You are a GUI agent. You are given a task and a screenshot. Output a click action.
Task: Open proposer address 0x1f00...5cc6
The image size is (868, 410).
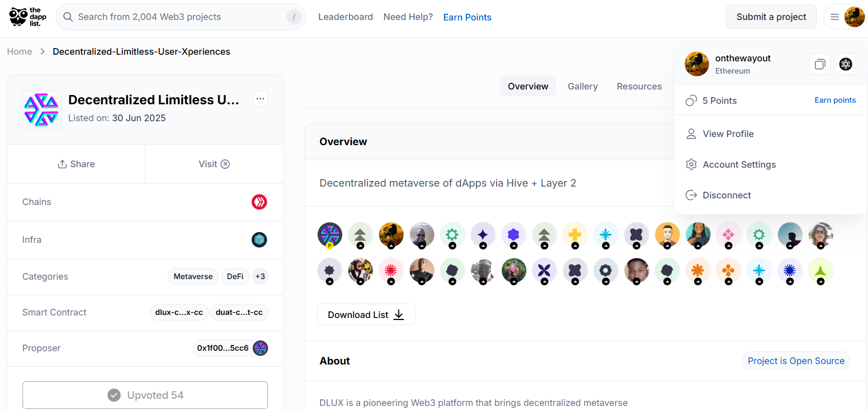(223, 348)
